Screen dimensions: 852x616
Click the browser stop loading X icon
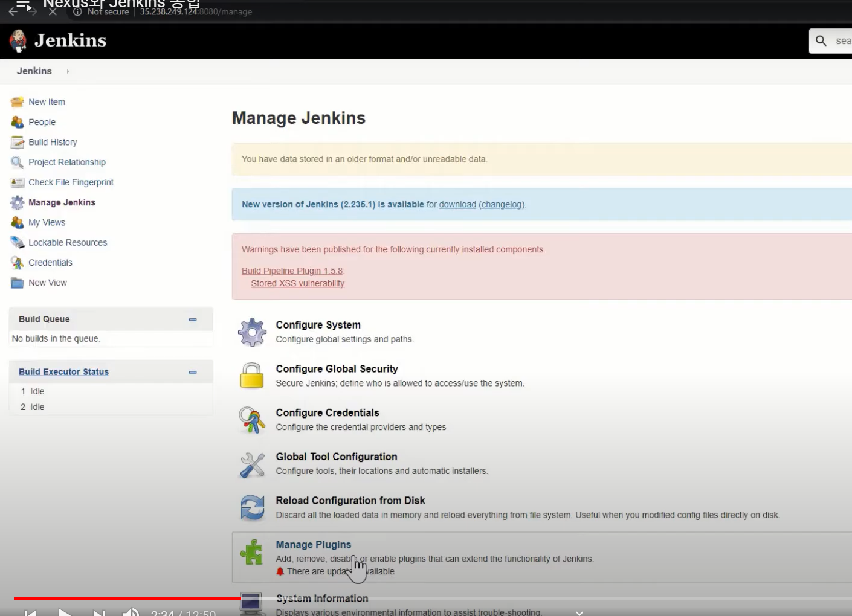point(53,11)
